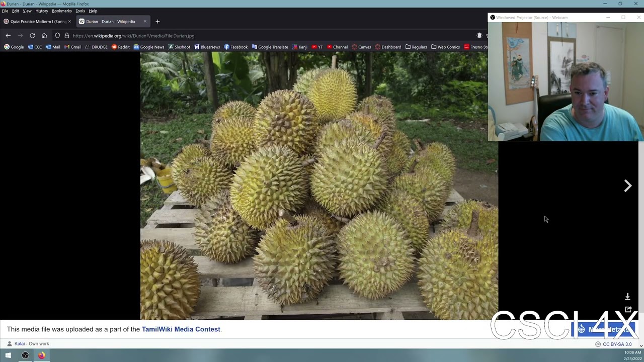Expand the Web Comics bookmark folder
The height and width of the screenshot is (362, 644).
click(446, 47)
